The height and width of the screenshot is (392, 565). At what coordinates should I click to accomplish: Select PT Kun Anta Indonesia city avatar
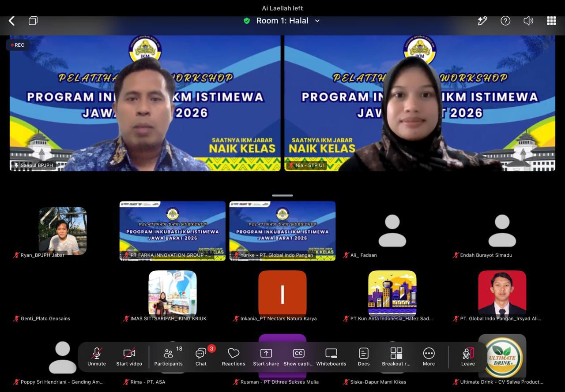click(392, 294)
